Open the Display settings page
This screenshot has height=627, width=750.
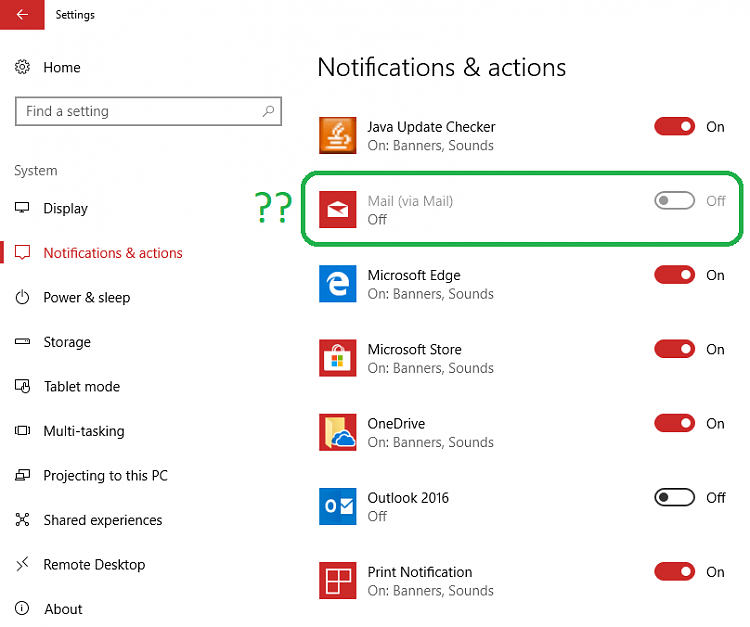click(x=66, y=209)
